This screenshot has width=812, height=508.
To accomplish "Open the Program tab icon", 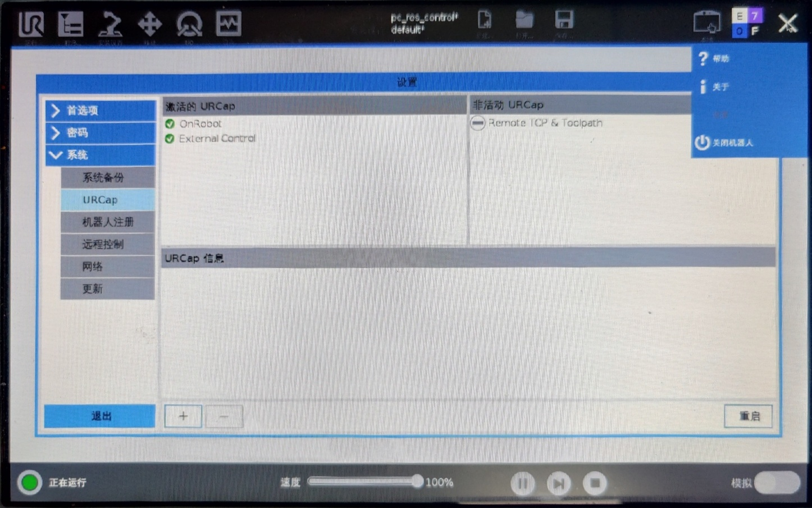I will 71,24.
